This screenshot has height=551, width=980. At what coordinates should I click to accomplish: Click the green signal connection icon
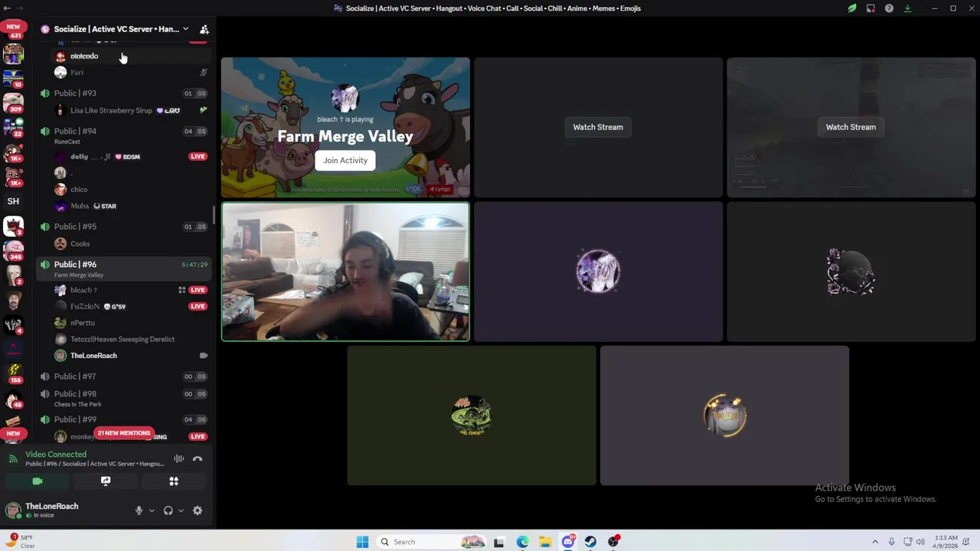13,458
